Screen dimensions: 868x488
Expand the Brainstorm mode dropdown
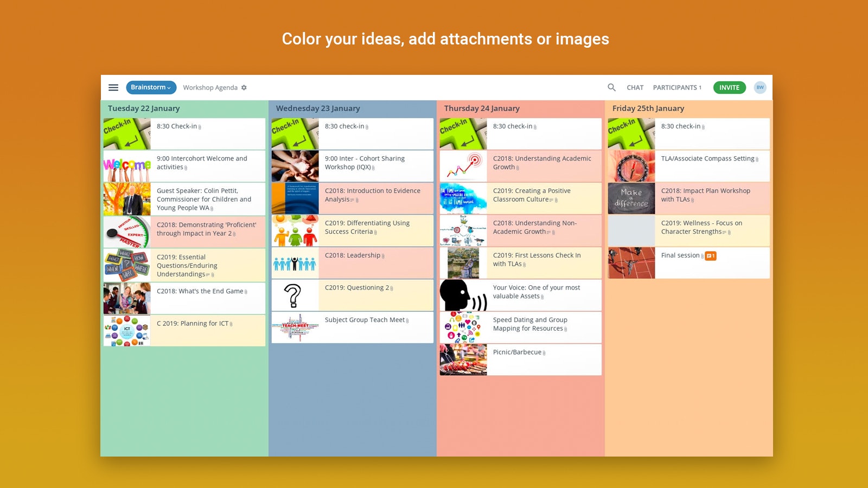(x=151, y=87)
